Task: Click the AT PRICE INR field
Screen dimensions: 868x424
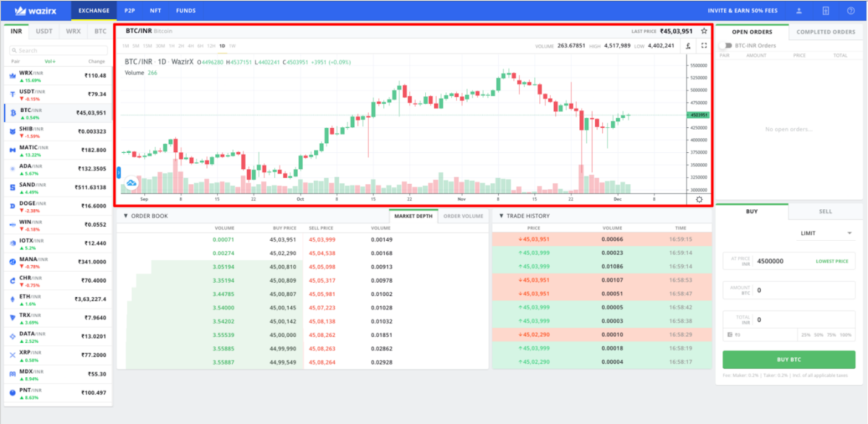Action: (789, 261)
